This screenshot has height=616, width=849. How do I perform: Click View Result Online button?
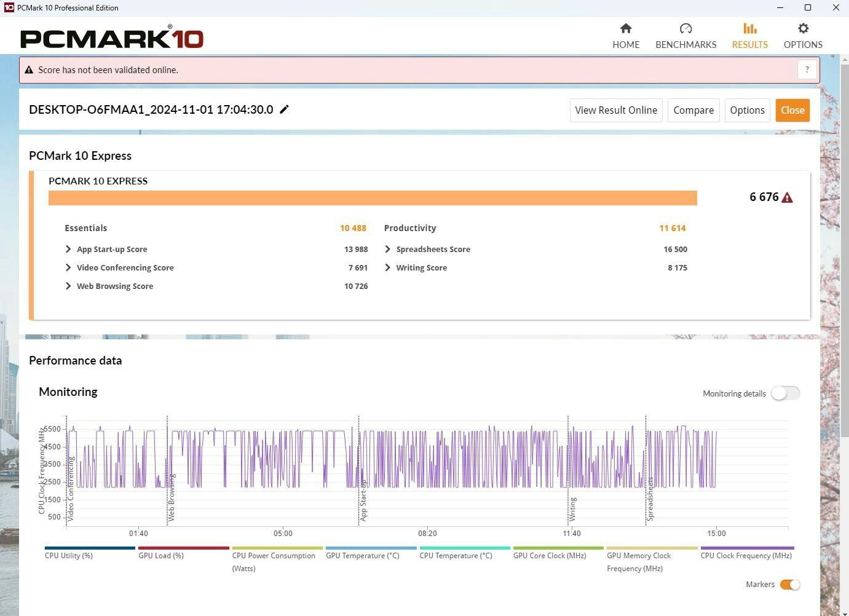tap(616, 110)
